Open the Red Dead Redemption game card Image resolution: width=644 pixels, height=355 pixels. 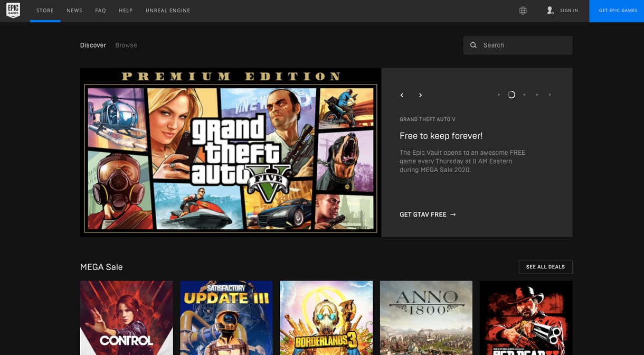[x=526, y=317]
